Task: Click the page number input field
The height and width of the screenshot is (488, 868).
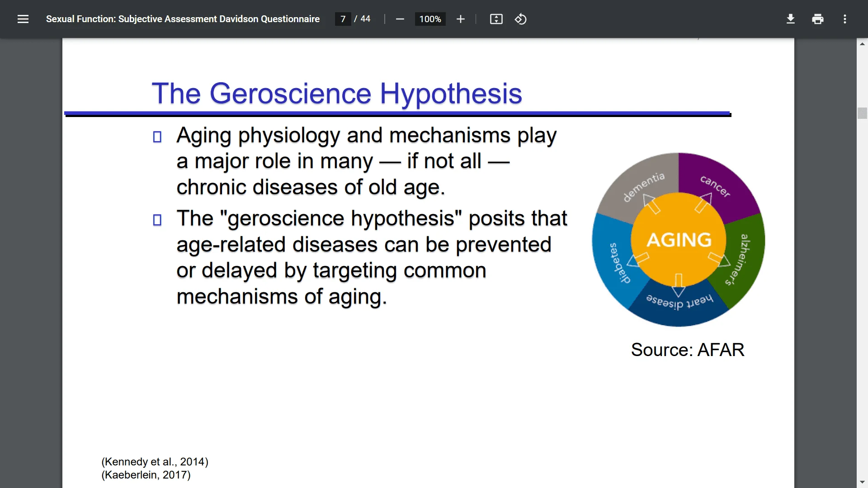Action: [x=343, y=19]
